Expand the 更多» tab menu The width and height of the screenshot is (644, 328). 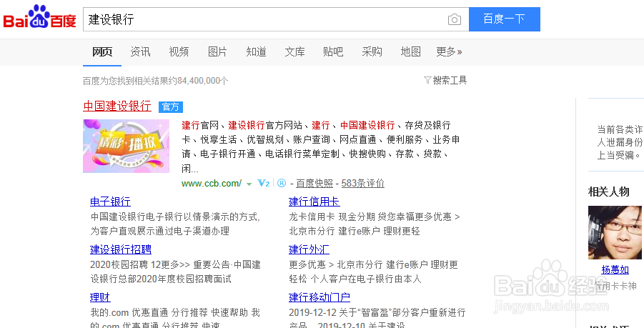449,51
